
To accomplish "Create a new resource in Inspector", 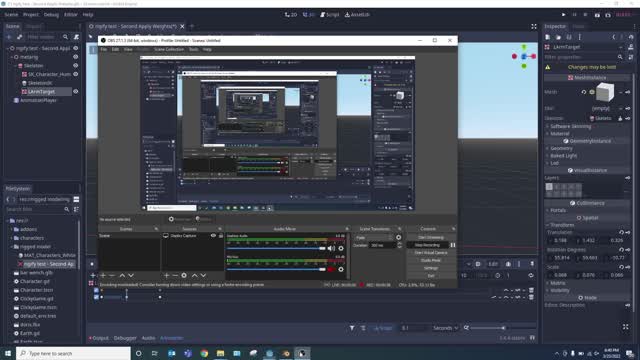I will (x=547, y=37).
